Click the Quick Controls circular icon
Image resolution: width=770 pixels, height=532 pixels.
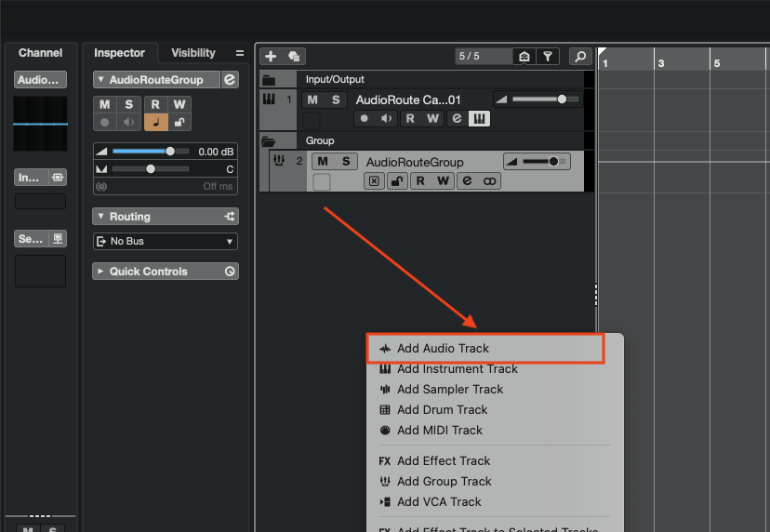pyautogui.click(x=230, y=272)
